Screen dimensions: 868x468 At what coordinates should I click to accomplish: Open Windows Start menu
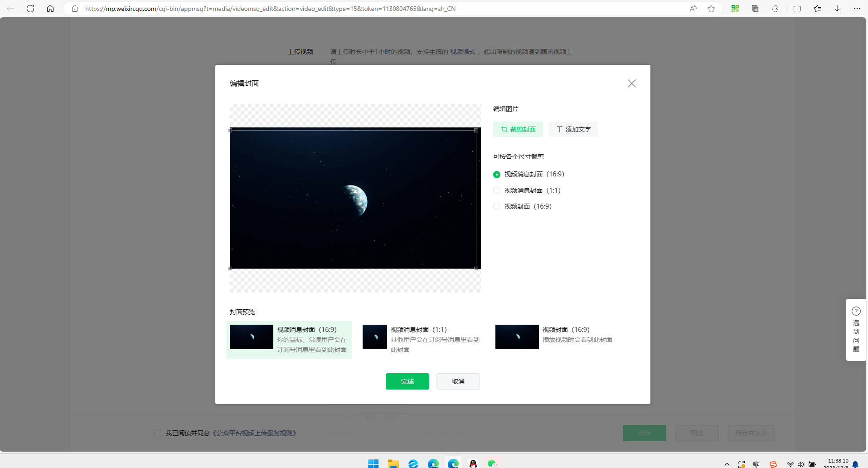[373, 463]
